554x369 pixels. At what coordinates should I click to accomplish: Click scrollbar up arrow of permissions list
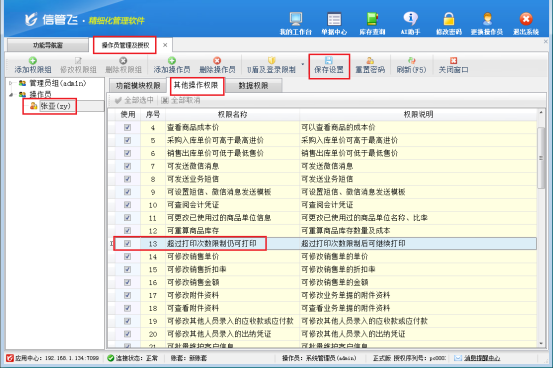point(541,112)
